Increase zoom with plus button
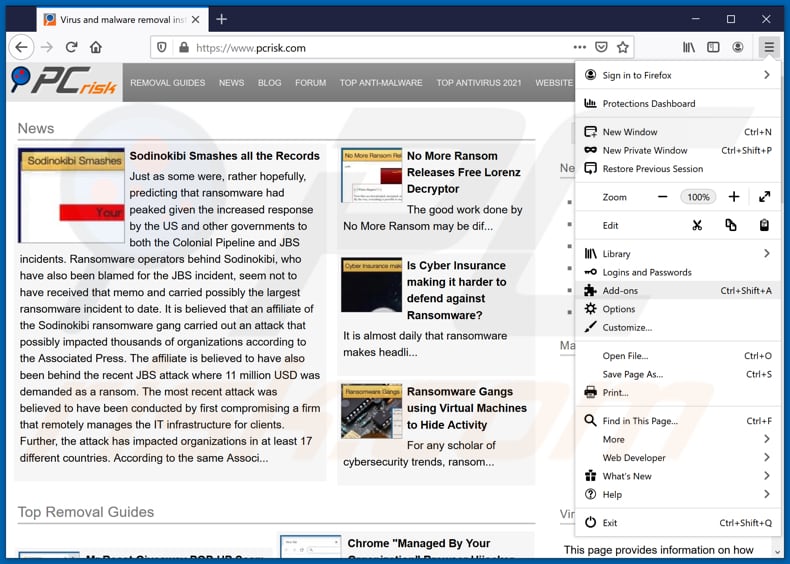Screen dimensions: 790x564 (734, 197)
